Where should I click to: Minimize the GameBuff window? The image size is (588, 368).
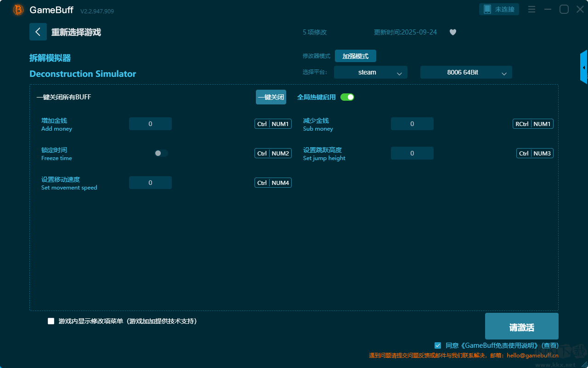pyautogui.click(x=548, y=9)
